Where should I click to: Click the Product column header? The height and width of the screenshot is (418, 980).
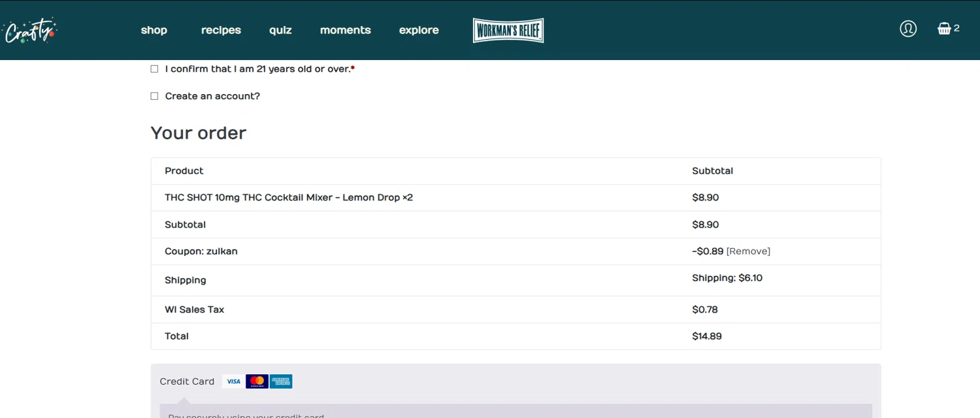184,171
